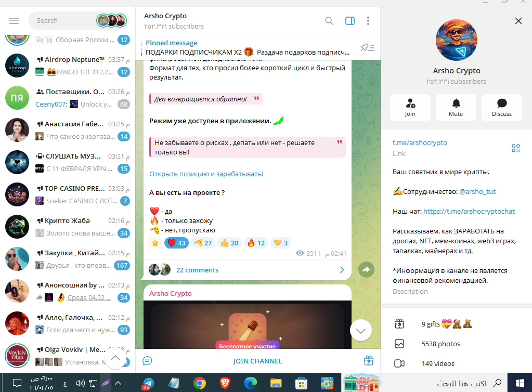Viewport: 532px width, 392px height.
Task: Open the Анастасия Габе... channel
Action: coord(68,130)
